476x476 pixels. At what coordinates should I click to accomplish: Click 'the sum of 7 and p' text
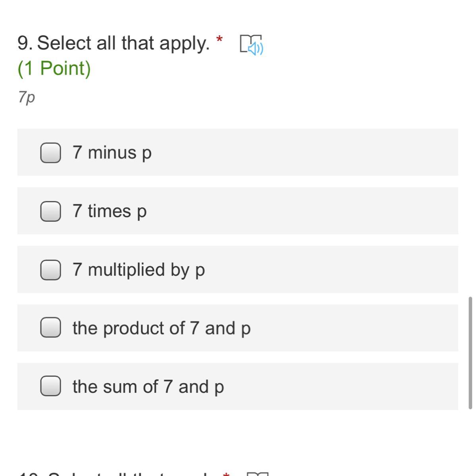(x=148, y=386)
